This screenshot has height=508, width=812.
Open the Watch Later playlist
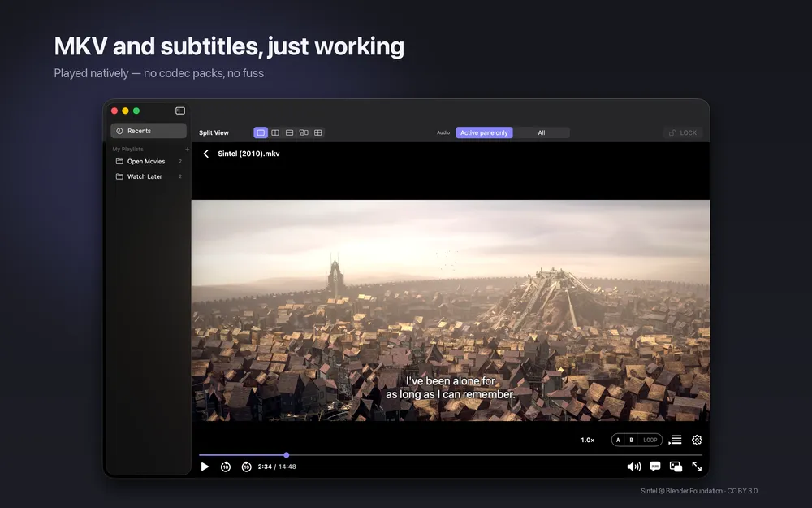point(149,176)
